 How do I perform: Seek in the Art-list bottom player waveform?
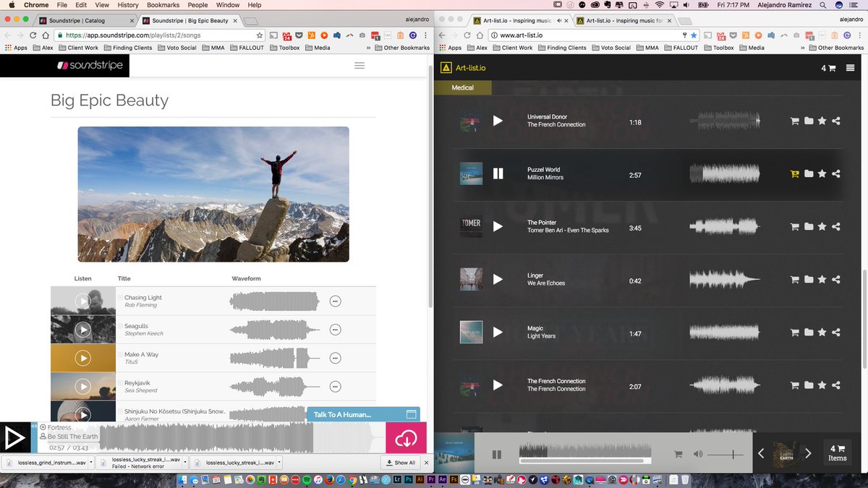click(585, 451)
